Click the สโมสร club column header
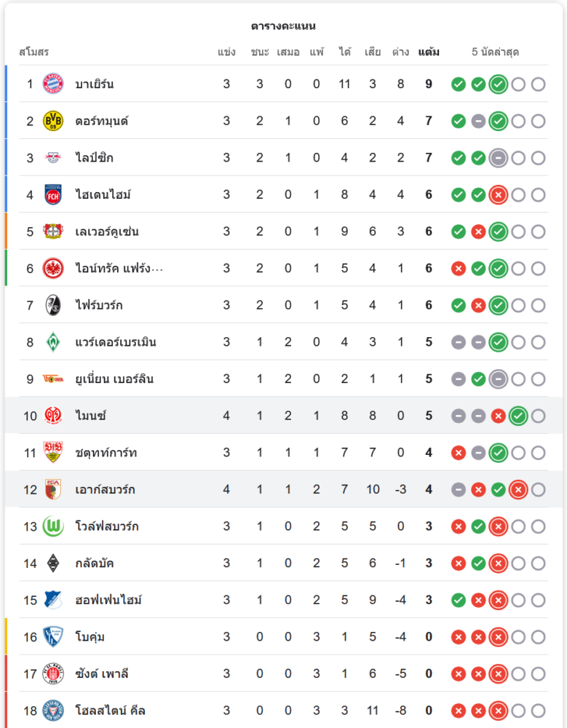This screenshot has width=567, height=728. 33,52
